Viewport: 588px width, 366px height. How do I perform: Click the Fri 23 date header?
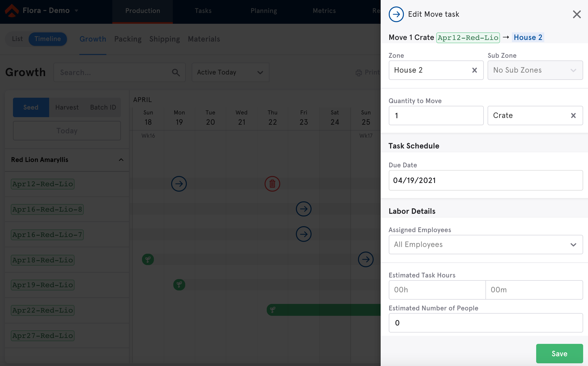[x=304, y=118]
